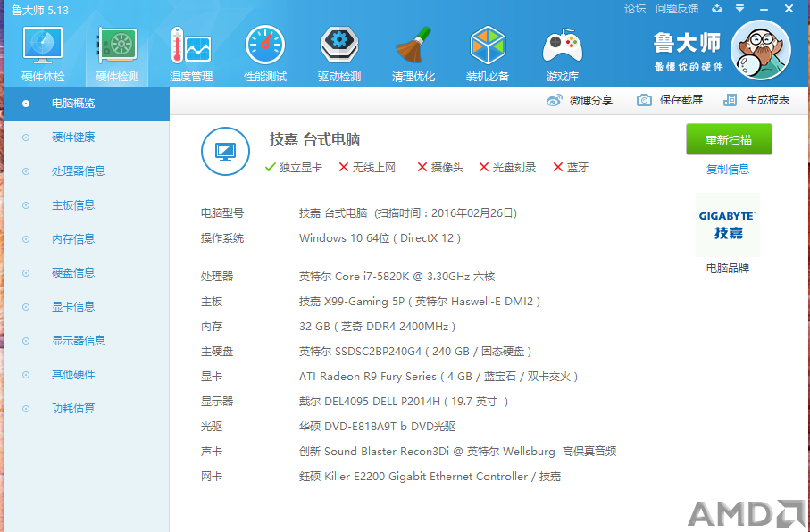The height and width of the screenshot is (532, 810).
Task: Click the 技嘉 台式电脑 heading
Action: click(x=314, y=139)
